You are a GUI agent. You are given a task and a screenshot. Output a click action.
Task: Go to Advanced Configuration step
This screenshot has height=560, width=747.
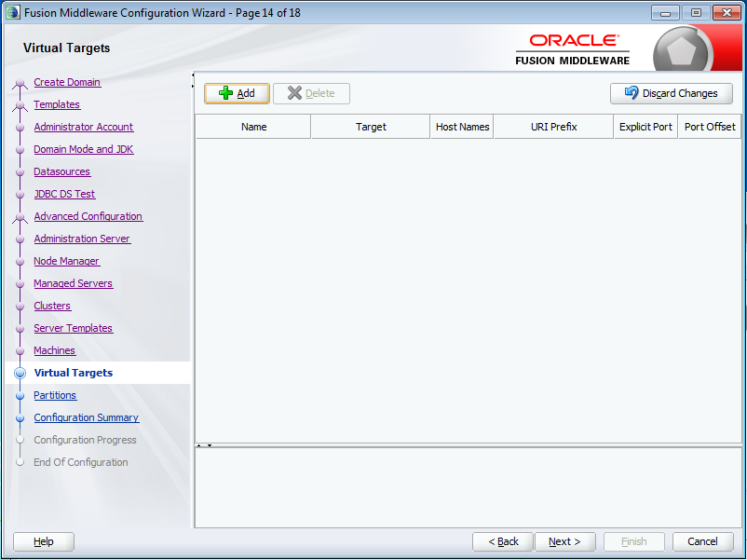[x=88, y=216]
